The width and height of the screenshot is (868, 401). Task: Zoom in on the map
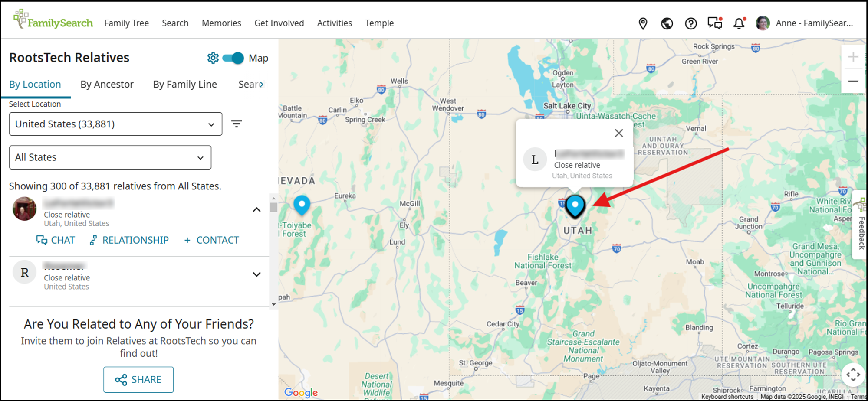pos(853,57)
